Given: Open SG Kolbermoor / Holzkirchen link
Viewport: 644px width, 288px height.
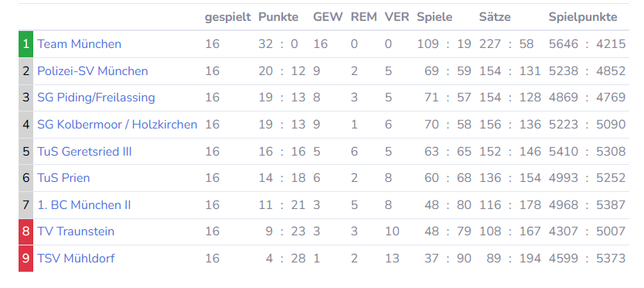Looking at the screenshot, I should (118, 125).
